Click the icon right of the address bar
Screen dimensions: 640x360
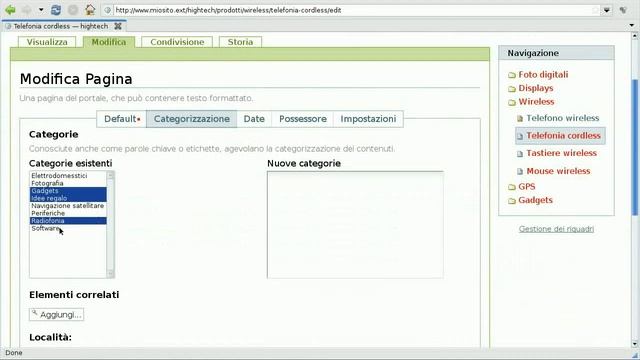623,10
